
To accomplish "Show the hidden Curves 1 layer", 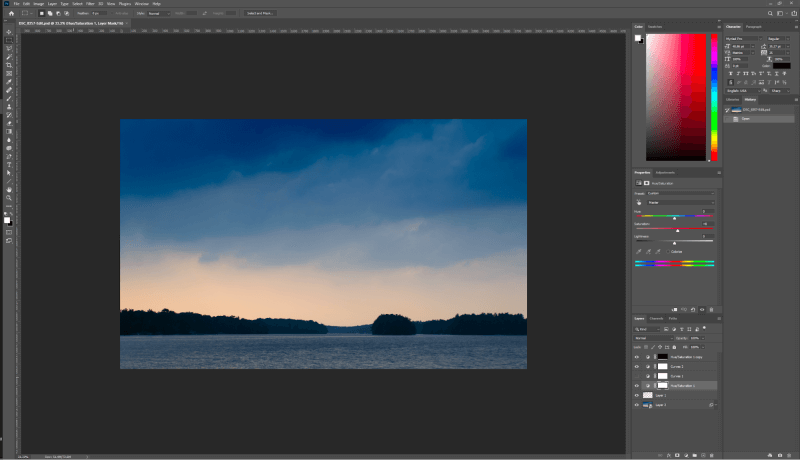I will click(x=637, y=376).
